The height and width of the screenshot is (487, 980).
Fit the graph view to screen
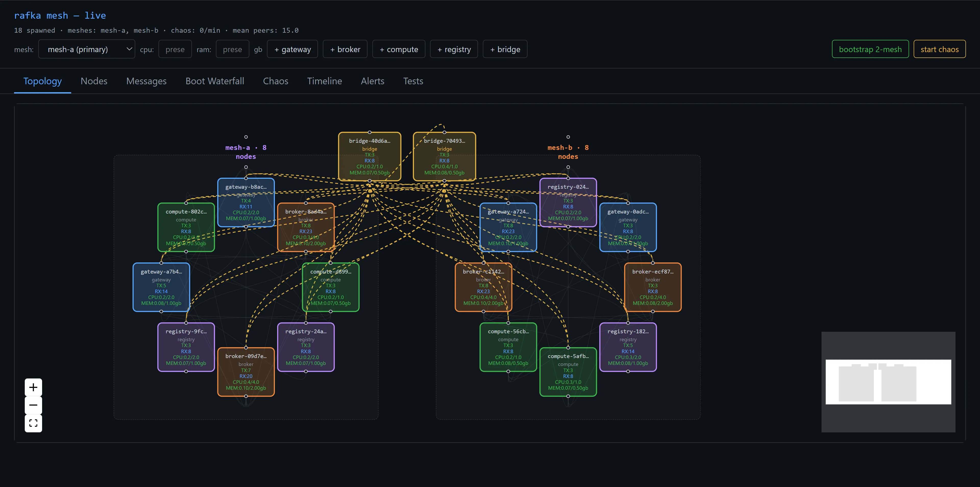(33, 423)
